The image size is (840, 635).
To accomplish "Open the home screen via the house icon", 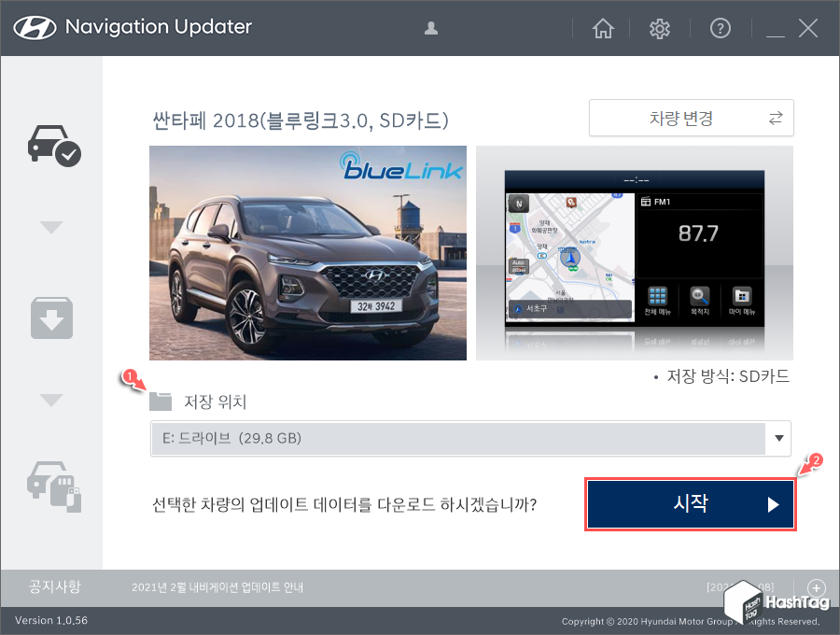I will coord(603,28).
